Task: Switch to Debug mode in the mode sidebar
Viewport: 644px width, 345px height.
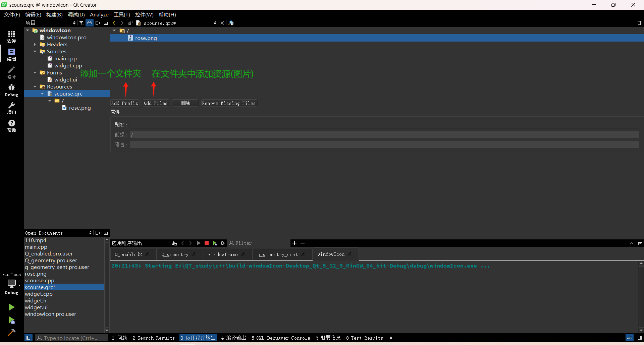Action: pos(12,90)
